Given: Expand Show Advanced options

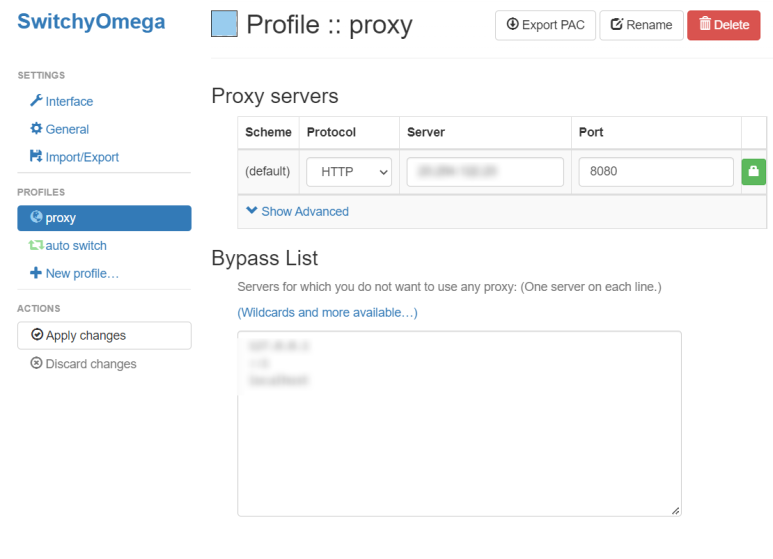Looking at the screenshot, I should pos(297,211).
